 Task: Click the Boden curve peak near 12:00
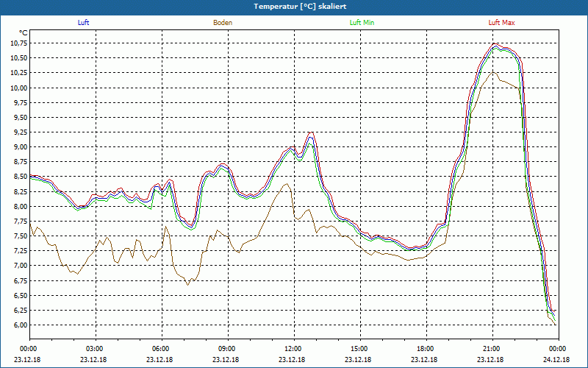[x=287, y=183]
